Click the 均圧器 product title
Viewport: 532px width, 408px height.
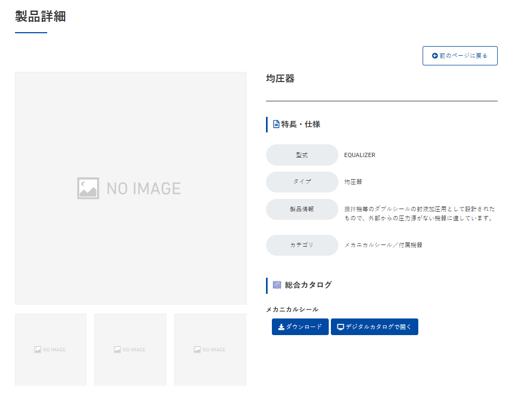tap(280, 79)
